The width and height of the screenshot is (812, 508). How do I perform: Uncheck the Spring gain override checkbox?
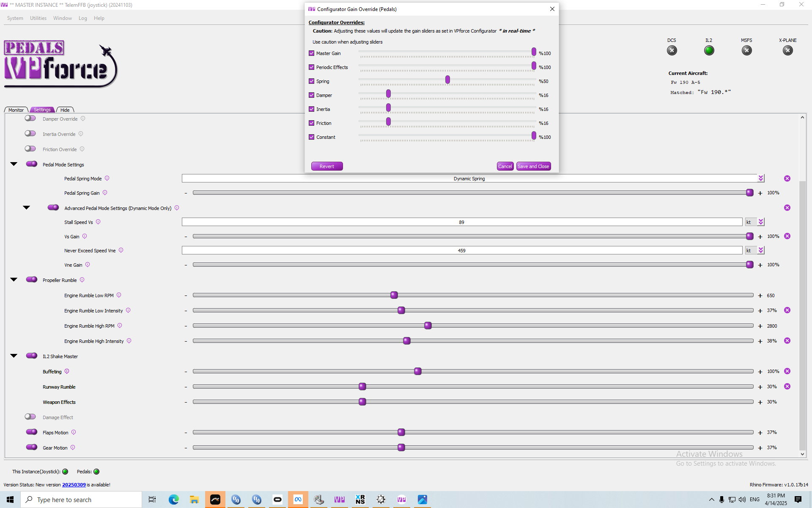tap(312, 81)
